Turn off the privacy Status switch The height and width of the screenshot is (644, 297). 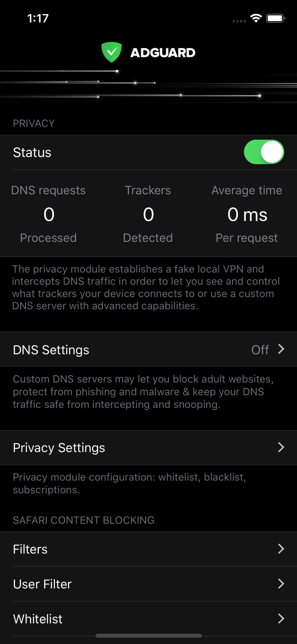click(264, 152)
